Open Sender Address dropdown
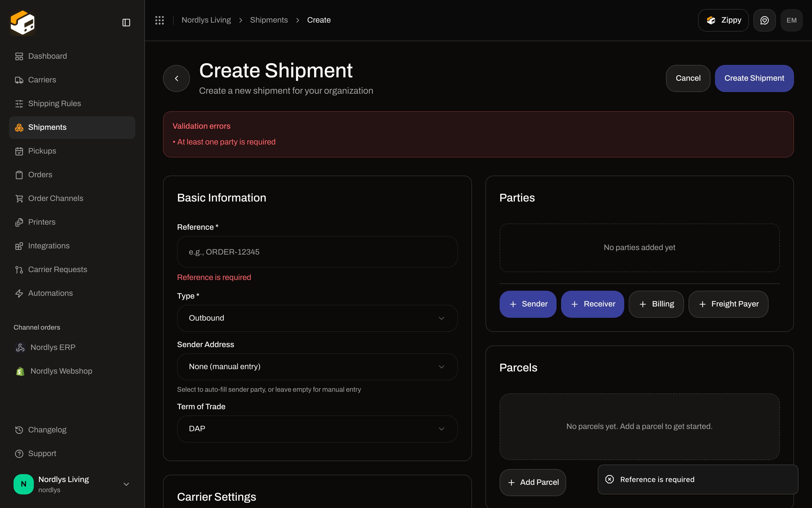The width and height of the screenshot is (812, 508). (x=317, y=367)
